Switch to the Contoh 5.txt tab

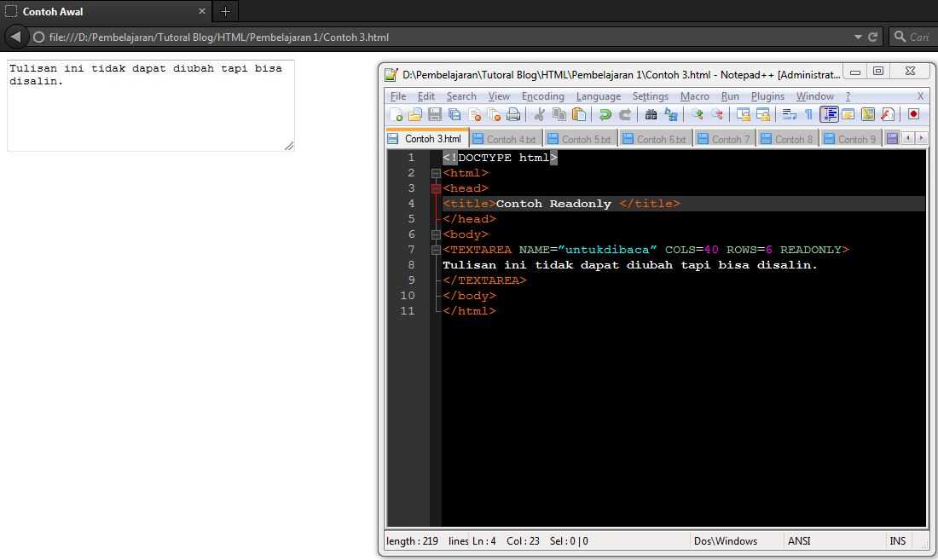(x=581, y=139)
